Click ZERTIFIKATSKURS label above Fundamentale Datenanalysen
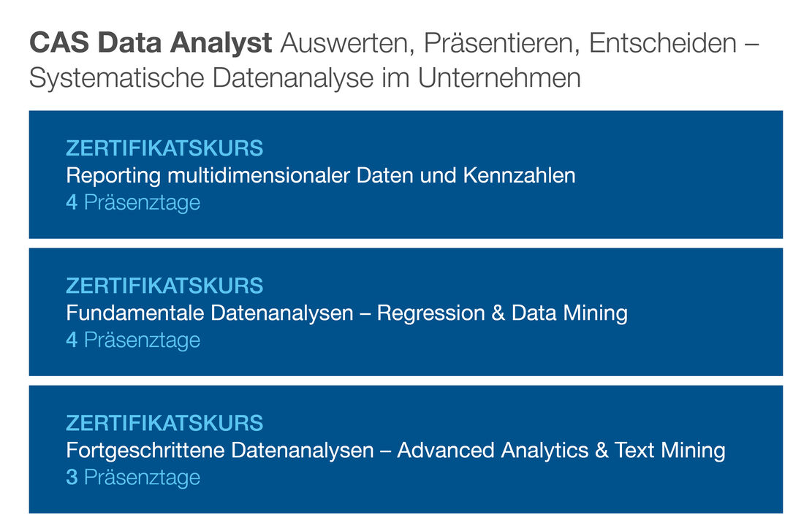This screenshot has height=531, width=812. point(164,286)
